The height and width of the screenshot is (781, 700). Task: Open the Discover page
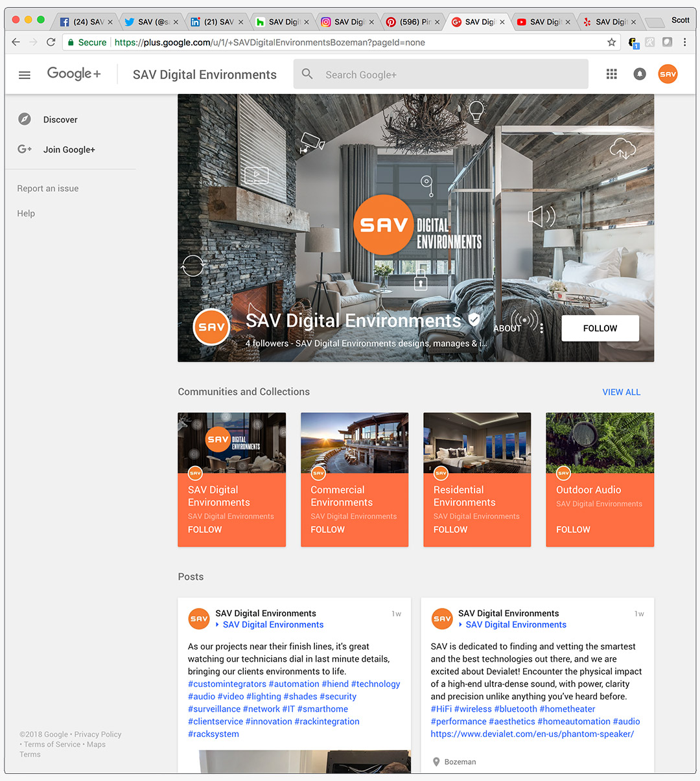(60, 120)
